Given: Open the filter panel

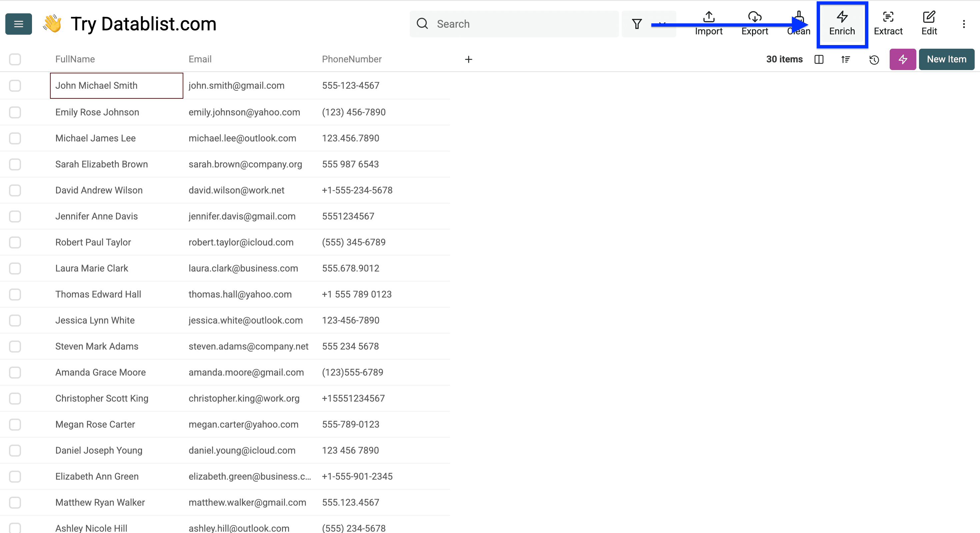Looking at the screenshot, I should point(637,24).
